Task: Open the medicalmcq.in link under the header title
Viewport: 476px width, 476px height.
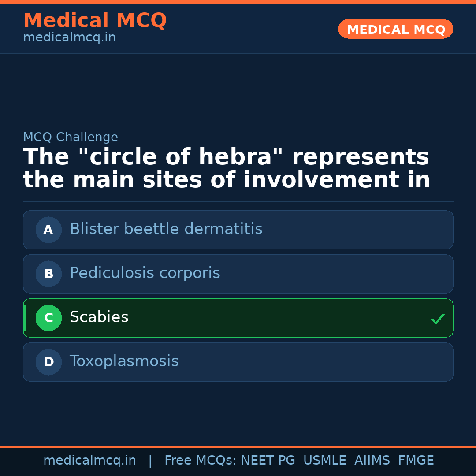Action: 69,37
